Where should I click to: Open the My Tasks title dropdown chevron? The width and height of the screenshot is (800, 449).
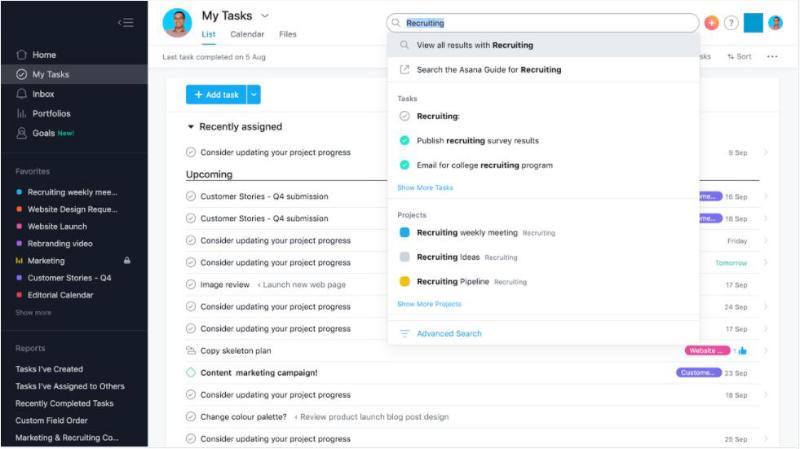click(x=265, y=16)
